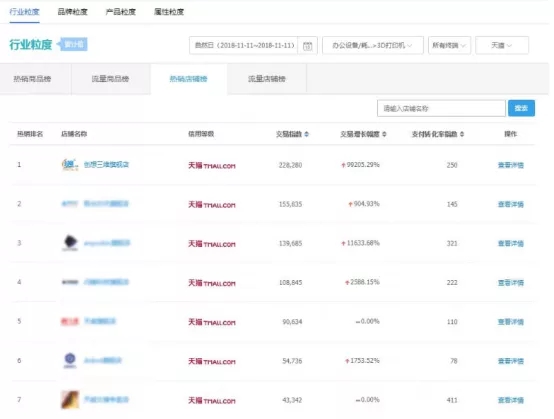Open rank 7 store name link
554x419 pixels.
[106, 400]
